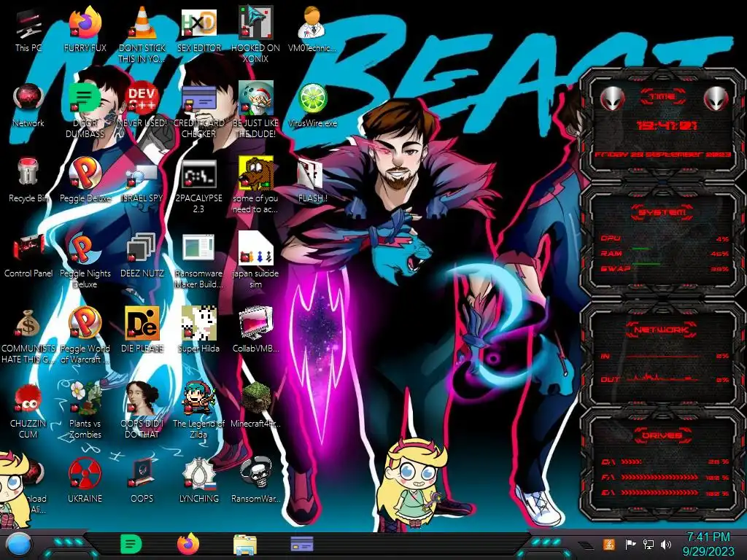Open the OOPS desktop shortcut
This screenshot has height=560, width=747.
pos(142,481)
